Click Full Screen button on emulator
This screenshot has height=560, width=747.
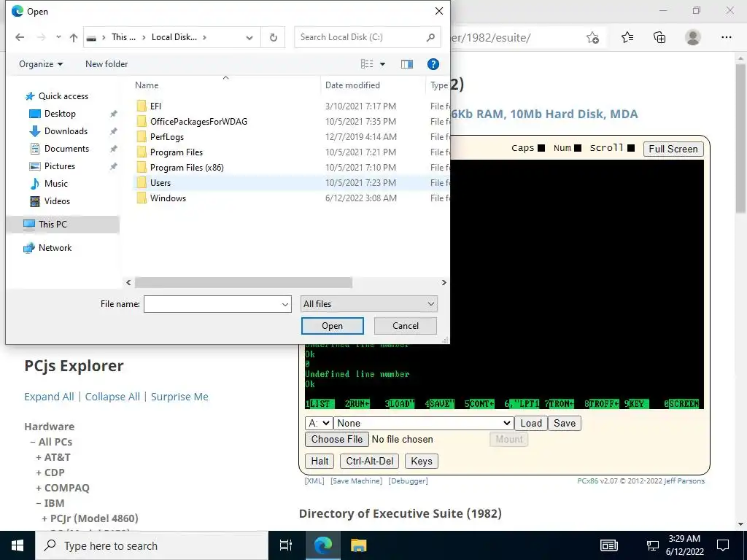click(x=673, y=149)
